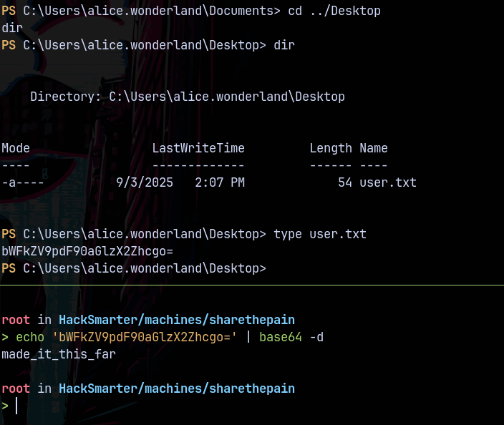Image resolution: width=504 pixels, height=425 pixels.
Task: Click the file length value 54
Action: pyautogui.click(x=344, y=182)
